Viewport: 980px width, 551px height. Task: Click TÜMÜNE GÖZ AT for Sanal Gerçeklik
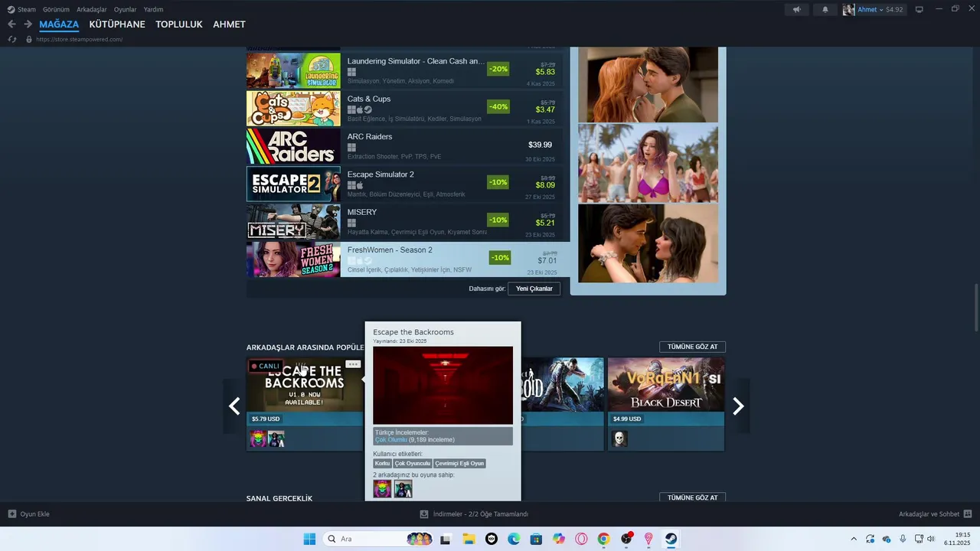(692, 497)
